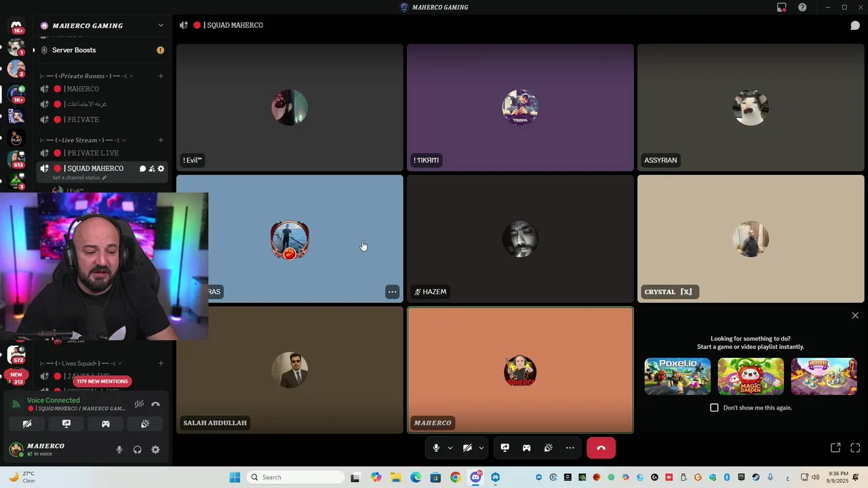Viewport: 868px width, 488px height.
Task: Open weather widget showing 27°C
Action: [22, 477]
